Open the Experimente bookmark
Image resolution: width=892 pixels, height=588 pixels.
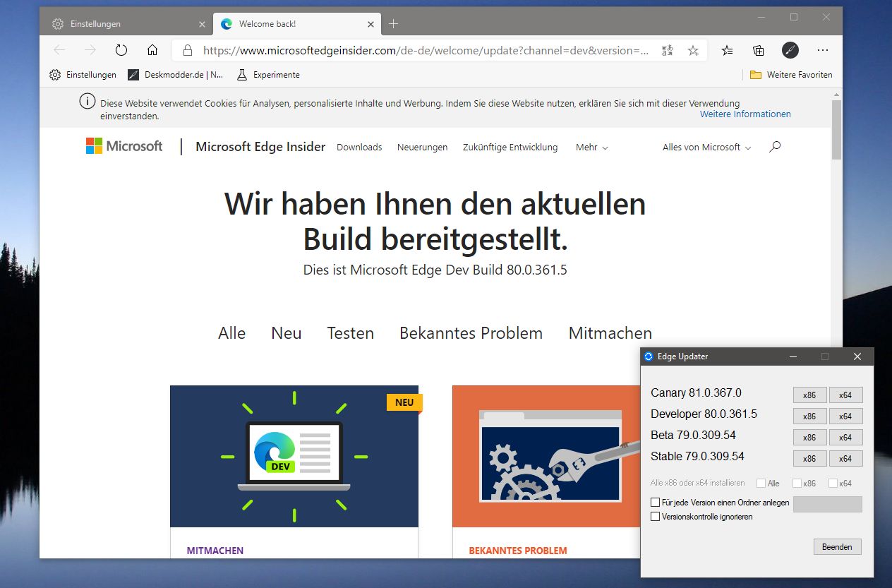pos(268,75)
